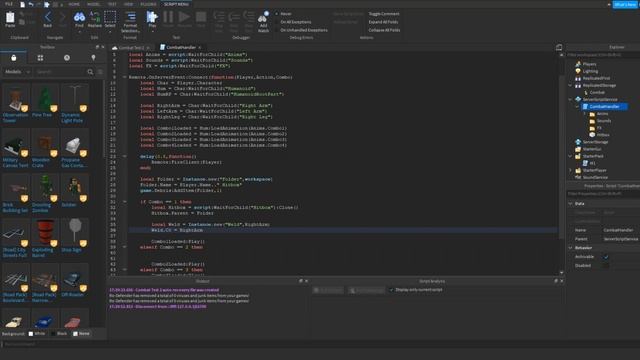Open the Toolbox filter options icon
Image resolution: width=640 pixels, height=360 pixels.
[100, 72]
